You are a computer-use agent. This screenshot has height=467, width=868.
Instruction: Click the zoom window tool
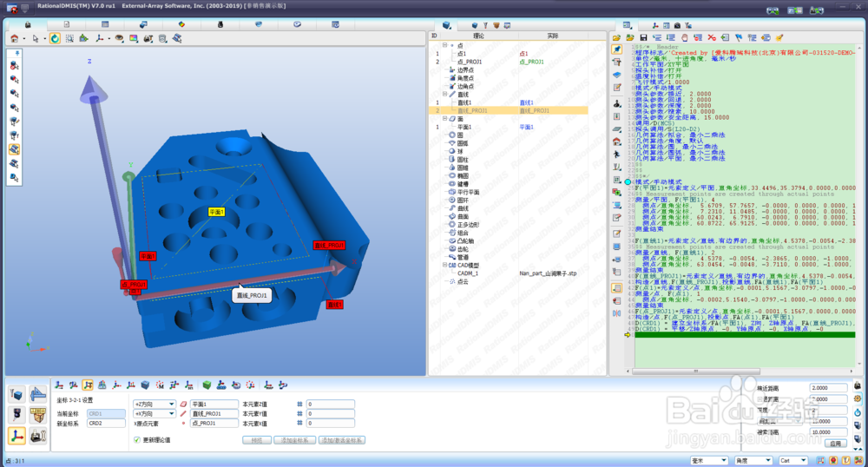(x=69, y=39)
